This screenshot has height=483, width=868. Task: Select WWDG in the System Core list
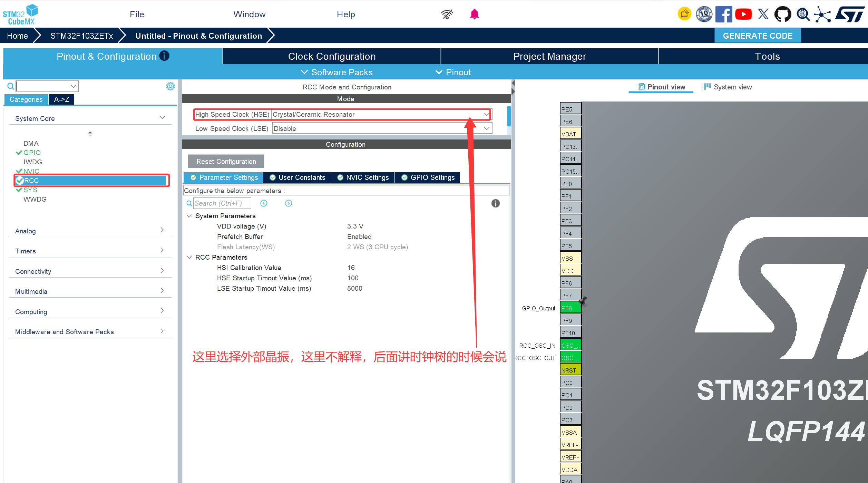pyautogui.click(x=35, y=199)
